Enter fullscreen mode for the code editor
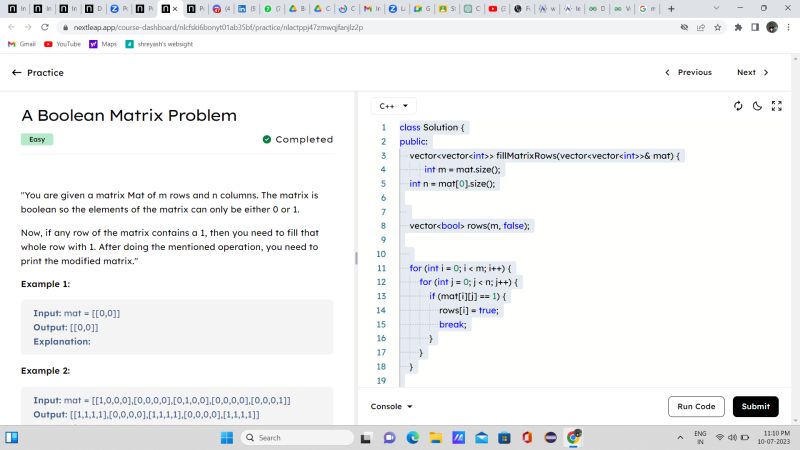Viewport: 800px width, 450px height. point(776,106)
